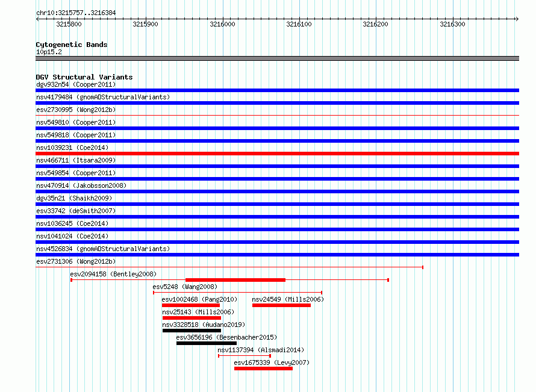Click the nsv3328518 (Audano2019) label
Viewport: 536px width, 392px height.
204,325
